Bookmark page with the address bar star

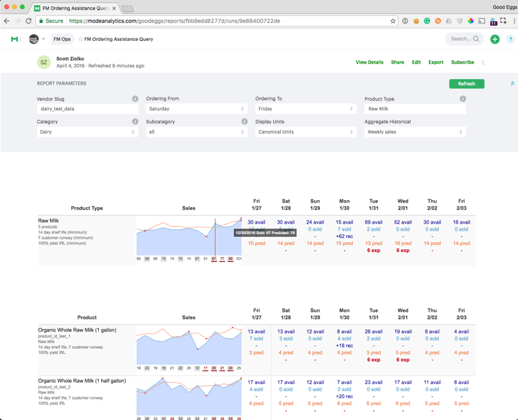tap(393, 21)
